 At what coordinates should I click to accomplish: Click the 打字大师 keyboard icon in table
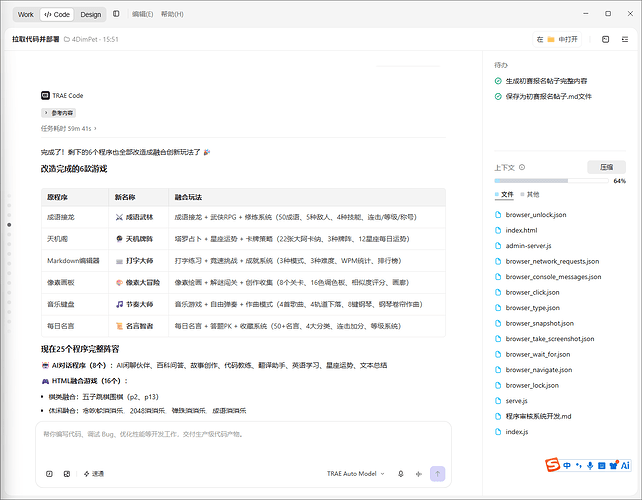click(x=119, y=261)
